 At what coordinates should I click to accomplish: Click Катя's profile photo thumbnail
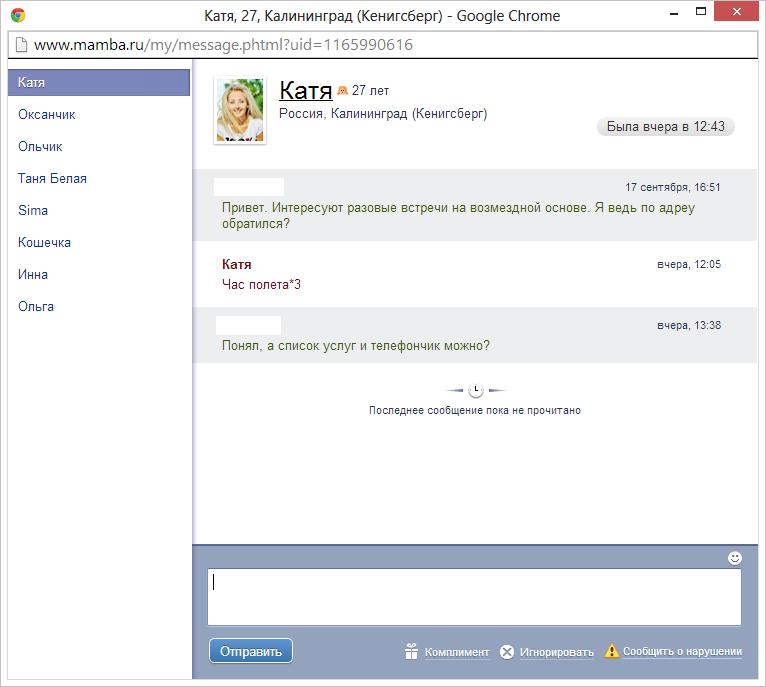[240, 110]
